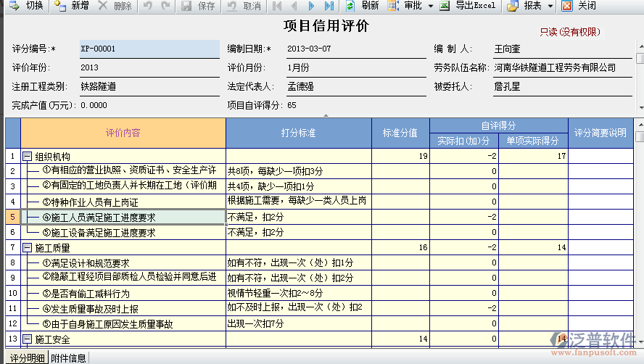Open the 报表 (Report) dropdown arrow

(549, 6)
